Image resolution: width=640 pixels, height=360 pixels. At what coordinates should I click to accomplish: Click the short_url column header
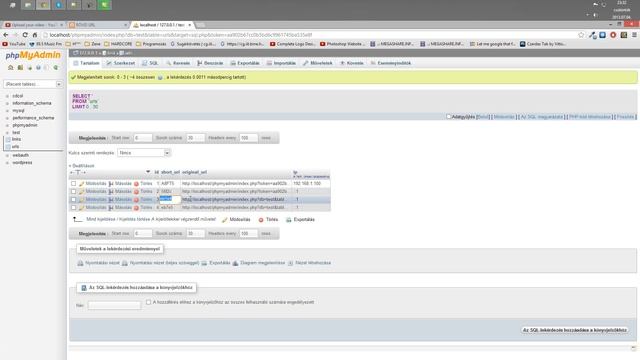(170, 172)
